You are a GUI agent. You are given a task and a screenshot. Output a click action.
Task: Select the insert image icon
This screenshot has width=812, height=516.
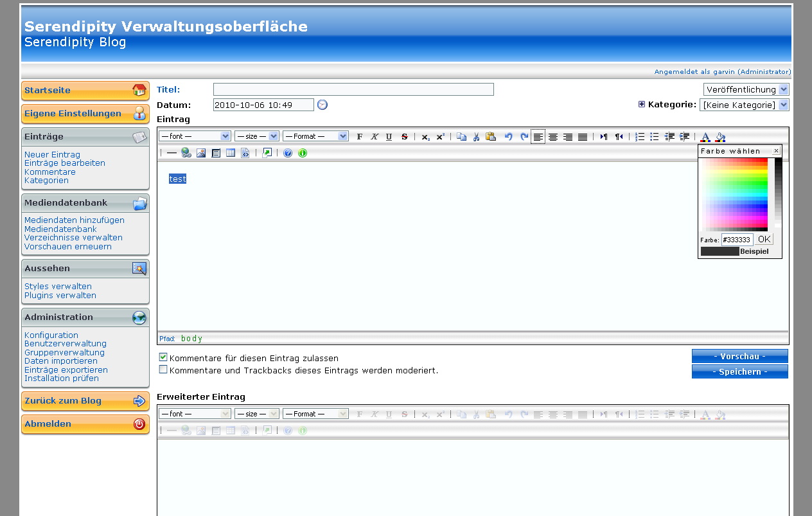[201, 153]
